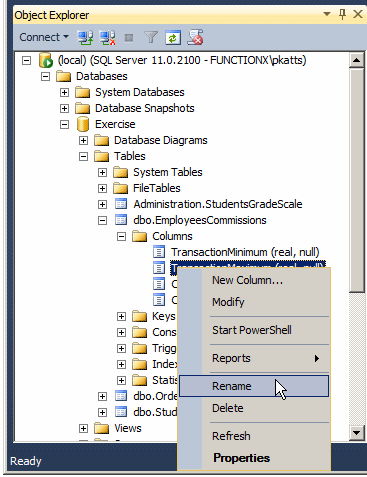Click the Stop toolbar icon
This screenshot has height=477, width=367.
pyautogui.click(x=129, y=38)
